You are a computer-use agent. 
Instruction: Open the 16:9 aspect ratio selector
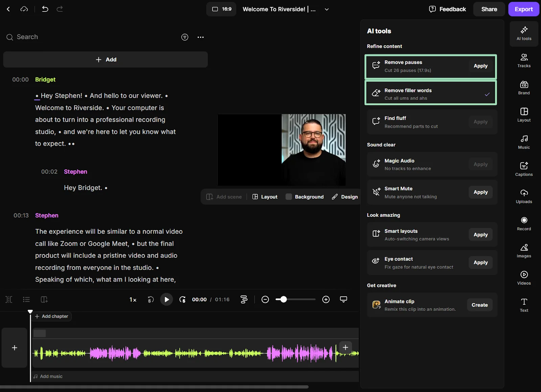(221, 9)
